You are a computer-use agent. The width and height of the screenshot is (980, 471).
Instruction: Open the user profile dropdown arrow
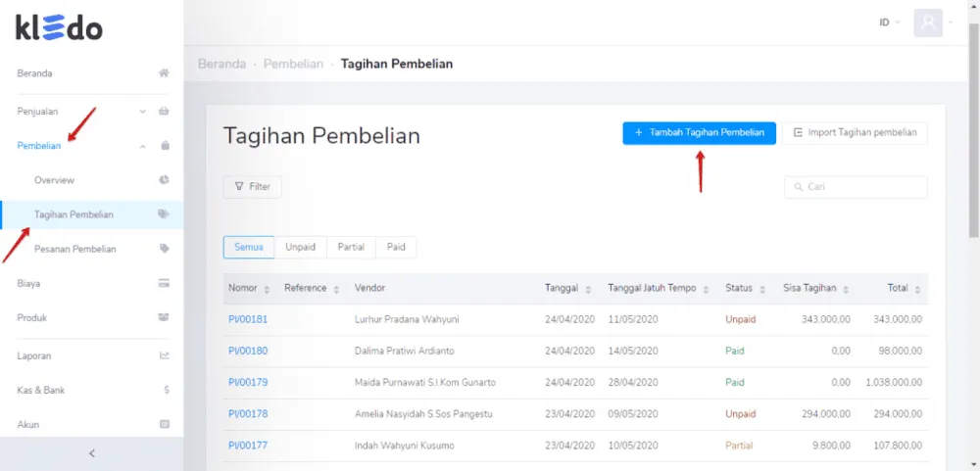click(x=951, y=24)
